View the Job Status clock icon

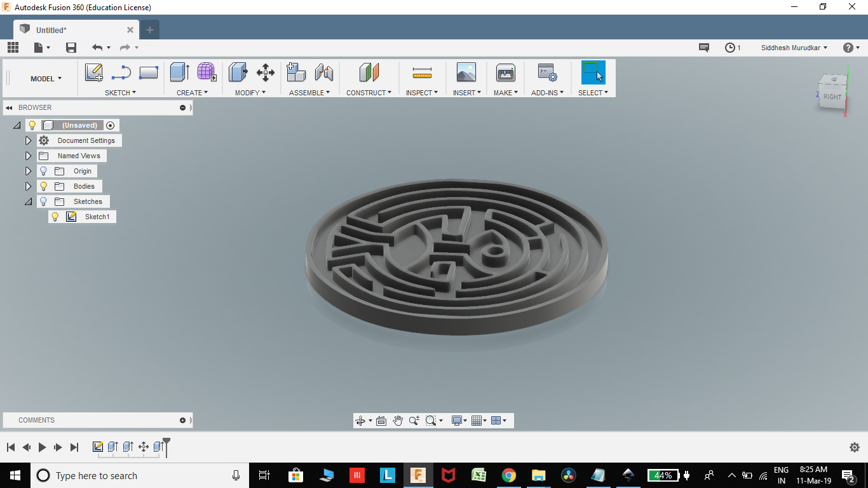tap(730, 48)
